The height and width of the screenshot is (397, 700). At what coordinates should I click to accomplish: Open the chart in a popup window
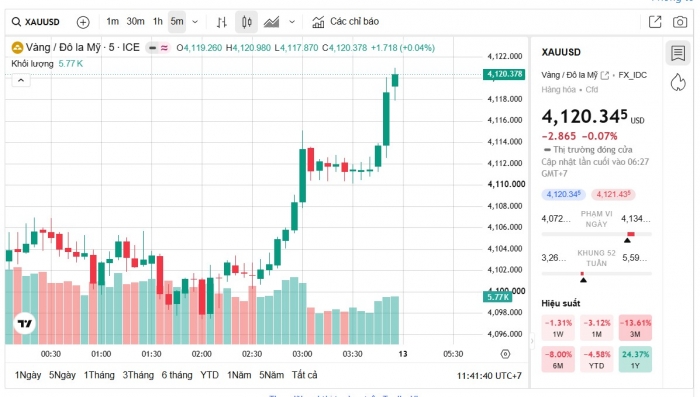[x=655, y=22]
